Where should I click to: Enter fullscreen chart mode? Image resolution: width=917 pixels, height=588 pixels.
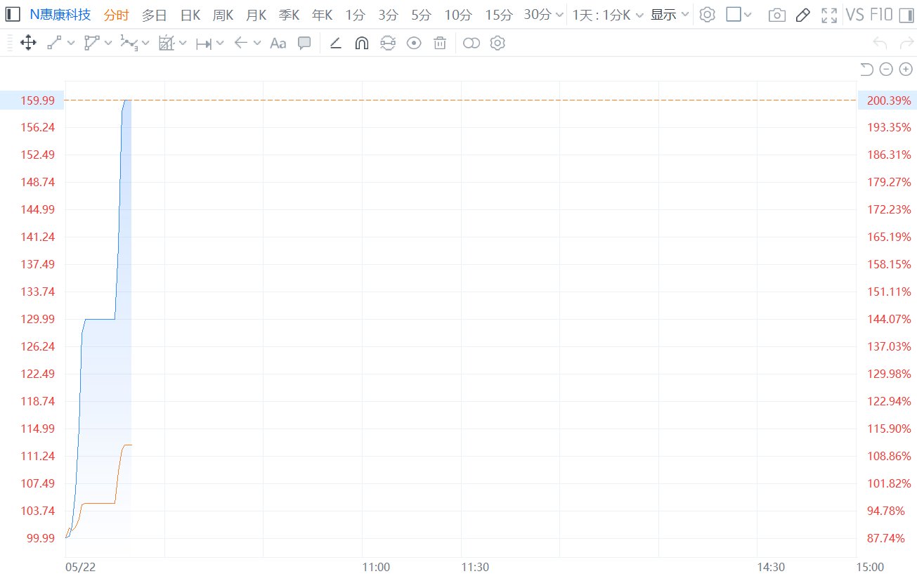[x=829, y=15]
